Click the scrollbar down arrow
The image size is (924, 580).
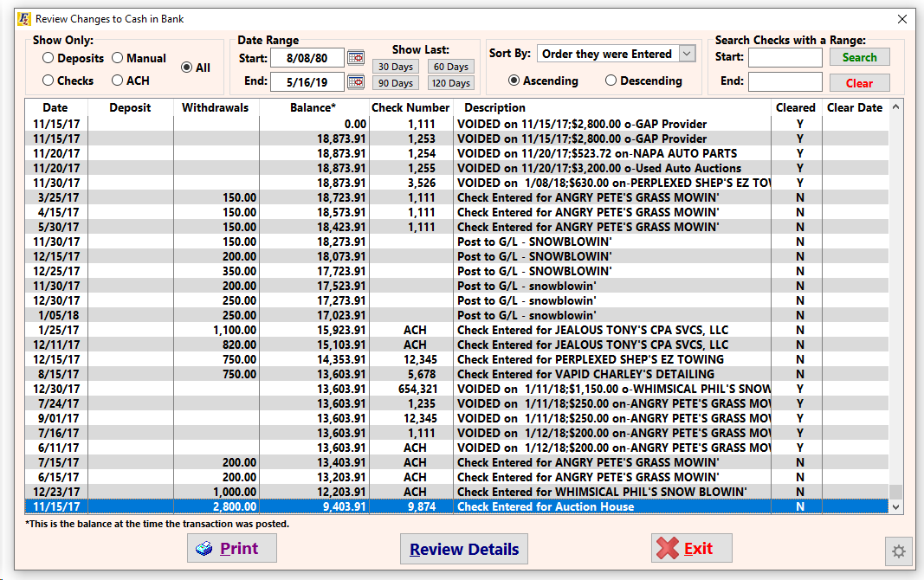coord(895,507)
